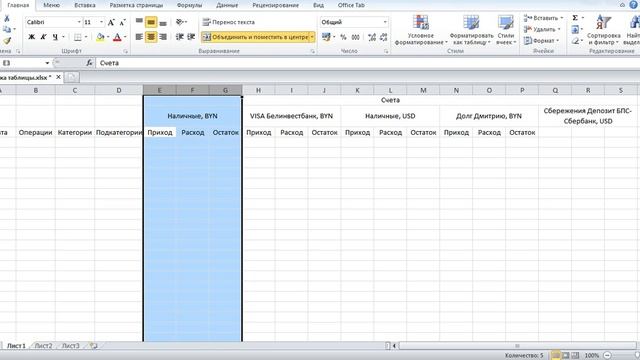Open the font size 11 dropdown
This screenshot has height=360, width=640.
point(101,22)
